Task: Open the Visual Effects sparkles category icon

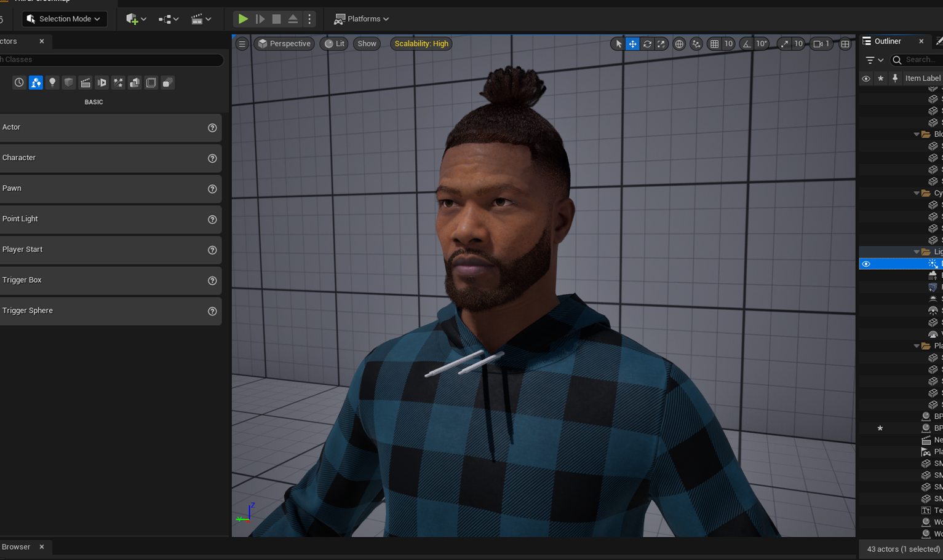Action: [x=118, y=82]
